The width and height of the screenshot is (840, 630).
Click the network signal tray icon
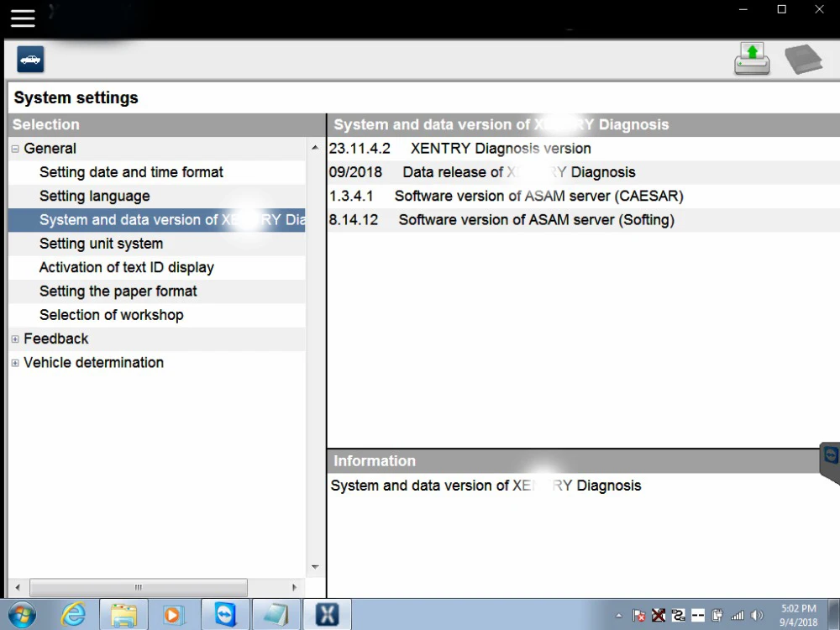[738, 616]
